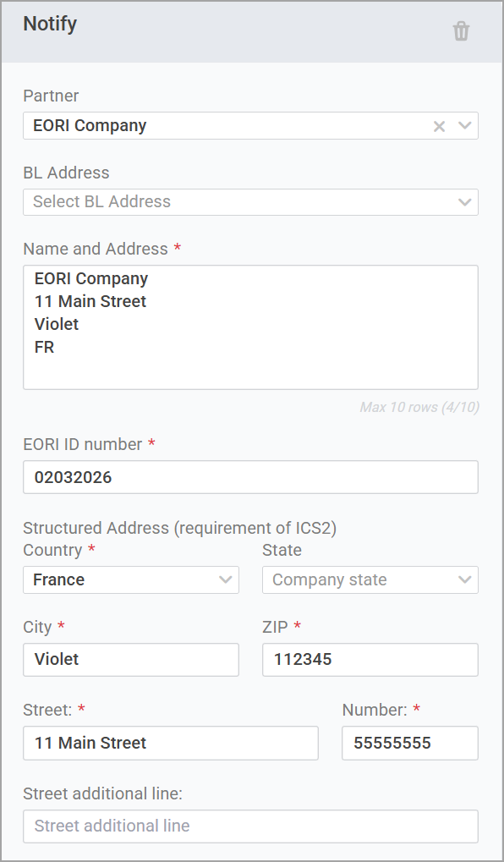Open the Company state dropdown
Screen dimensions: 504x862
coord(370,579)
